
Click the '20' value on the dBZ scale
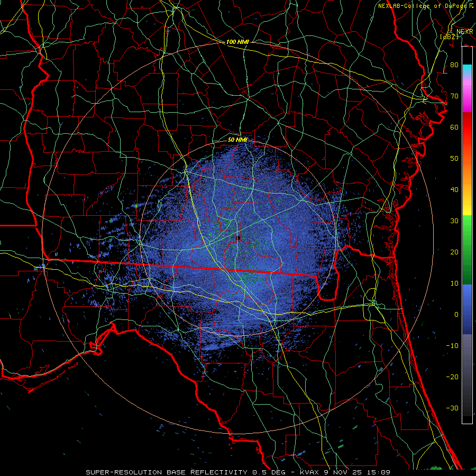pyautogui.click(x=454, y=252)
